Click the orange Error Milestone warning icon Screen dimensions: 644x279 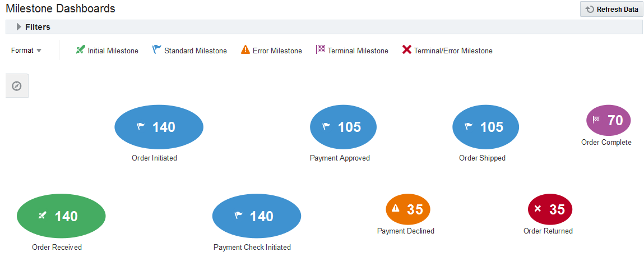(x=245, y=50)
